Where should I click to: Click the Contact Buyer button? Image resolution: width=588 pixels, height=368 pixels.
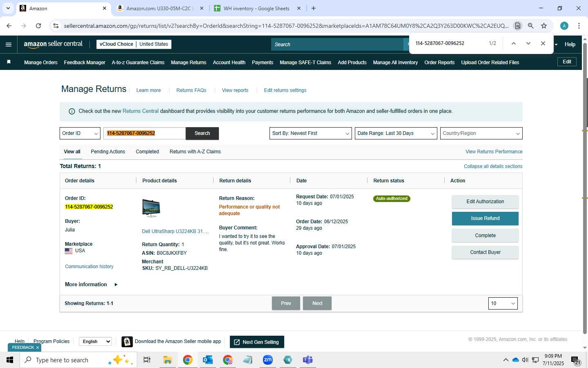485,252
